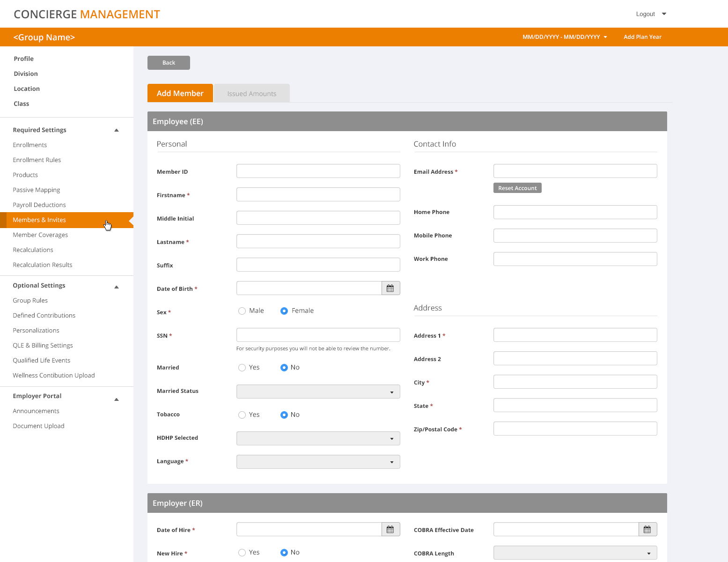The height and width of the screenshot is (562, 728).
Task: Set Tobacco to No
Action: point(284,415)
